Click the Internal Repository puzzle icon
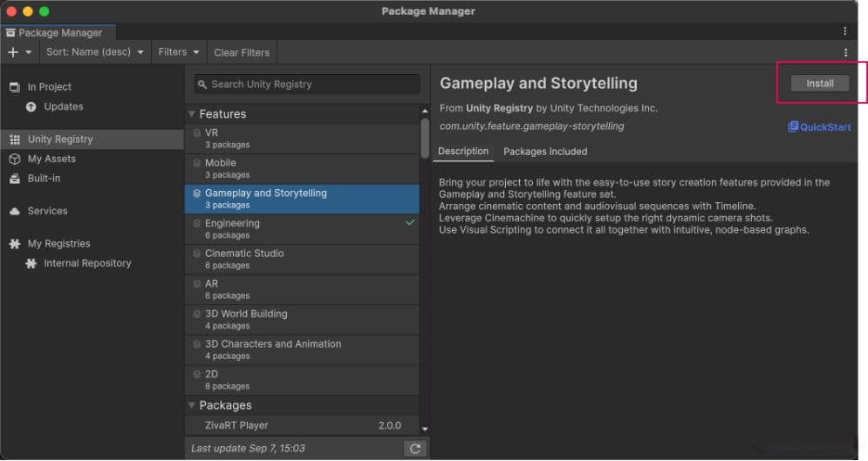The width and height of the screenshot is (868, 461). (31, 264)
